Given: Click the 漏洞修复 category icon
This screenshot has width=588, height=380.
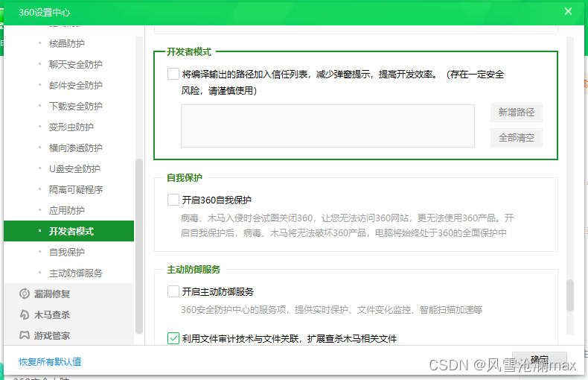Looking at the screenshot, I should pos(25,294).
